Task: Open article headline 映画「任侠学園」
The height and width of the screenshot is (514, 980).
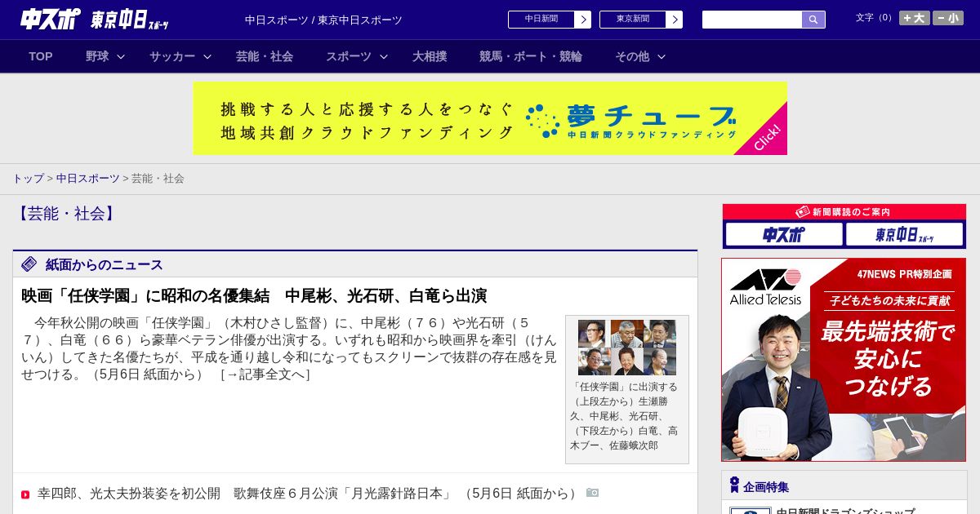Action: coord(254,295)
